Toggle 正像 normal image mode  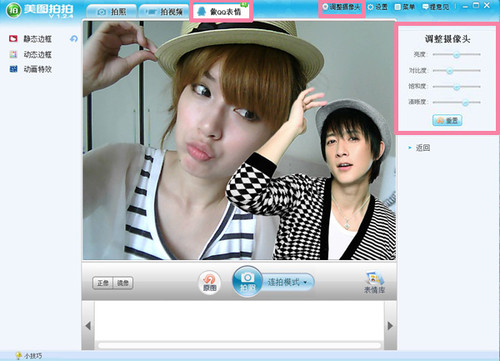pos(103,283)
